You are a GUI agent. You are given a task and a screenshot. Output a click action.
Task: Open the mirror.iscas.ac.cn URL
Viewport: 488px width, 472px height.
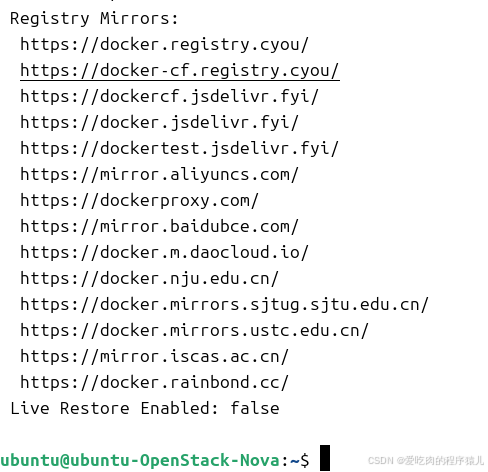tap(154, 357)
